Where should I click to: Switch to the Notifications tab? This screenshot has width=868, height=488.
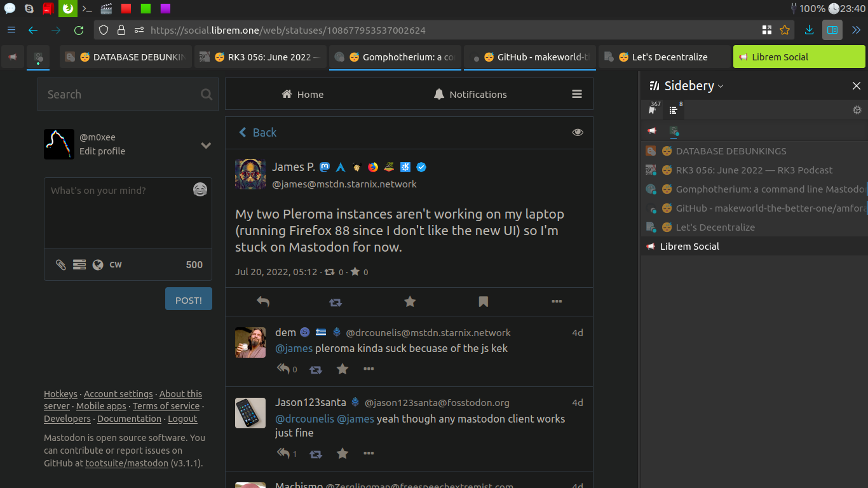tap(470, 94)
